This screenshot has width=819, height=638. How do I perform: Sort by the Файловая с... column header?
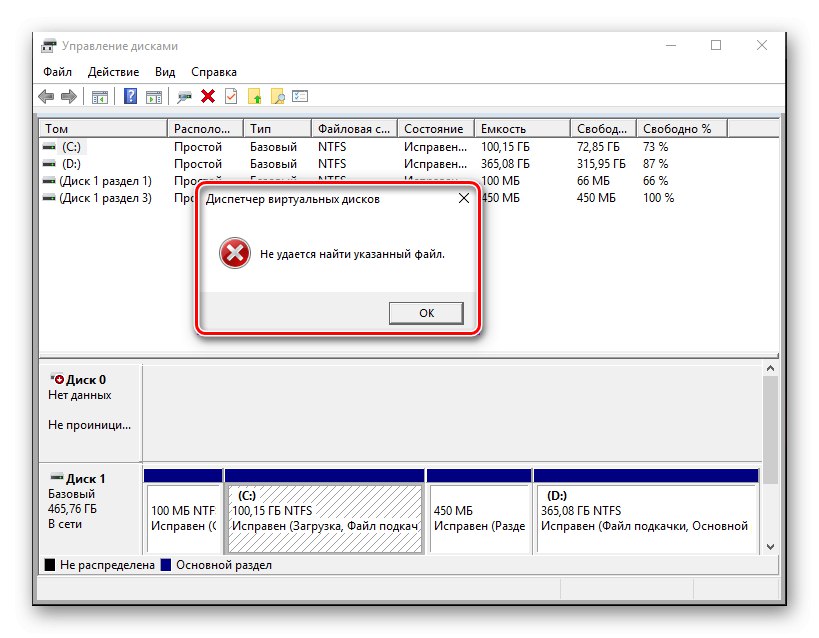355,129
